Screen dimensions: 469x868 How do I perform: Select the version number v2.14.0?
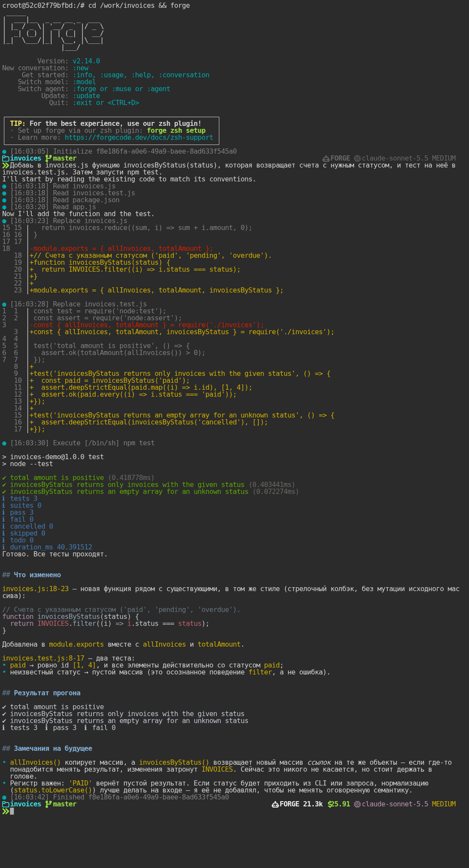tap(86, 61)
